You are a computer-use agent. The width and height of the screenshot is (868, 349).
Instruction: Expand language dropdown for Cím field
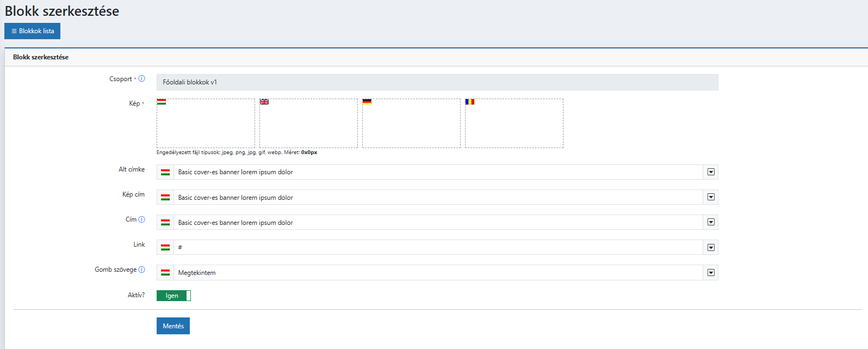coord(710,222)
